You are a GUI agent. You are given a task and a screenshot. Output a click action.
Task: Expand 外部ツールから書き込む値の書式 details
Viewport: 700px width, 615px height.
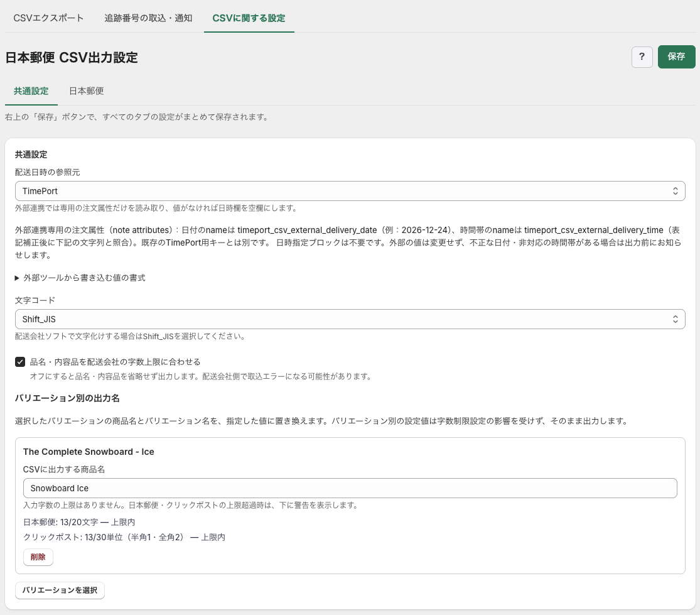point(80,278)
